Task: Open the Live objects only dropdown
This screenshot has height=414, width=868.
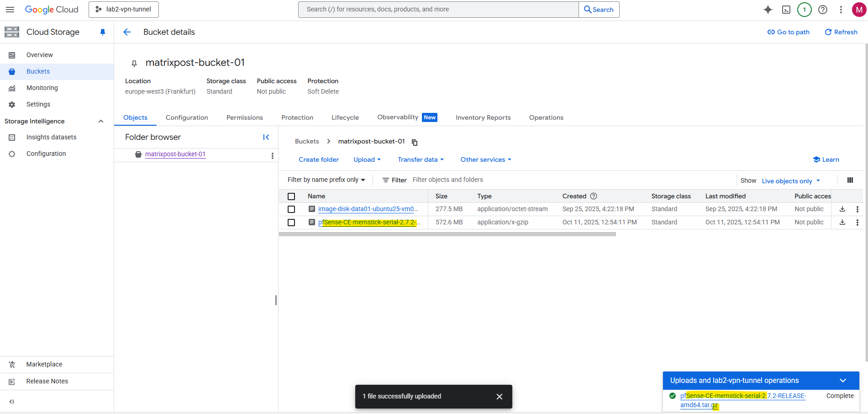Action: (791, 181)
